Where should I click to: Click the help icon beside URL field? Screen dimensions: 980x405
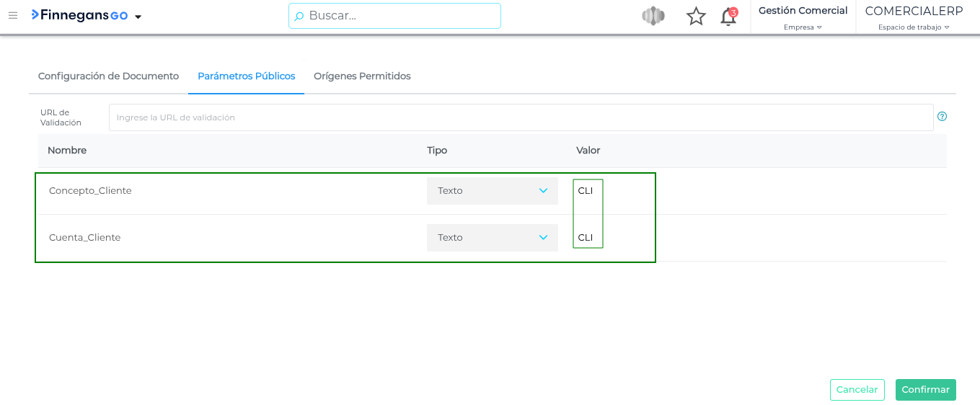(942, 117)
